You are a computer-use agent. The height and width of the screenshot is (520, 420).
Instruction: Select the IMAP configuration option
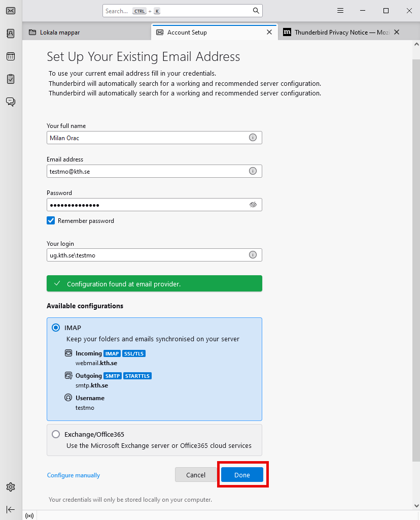click(x=56, y=328)
